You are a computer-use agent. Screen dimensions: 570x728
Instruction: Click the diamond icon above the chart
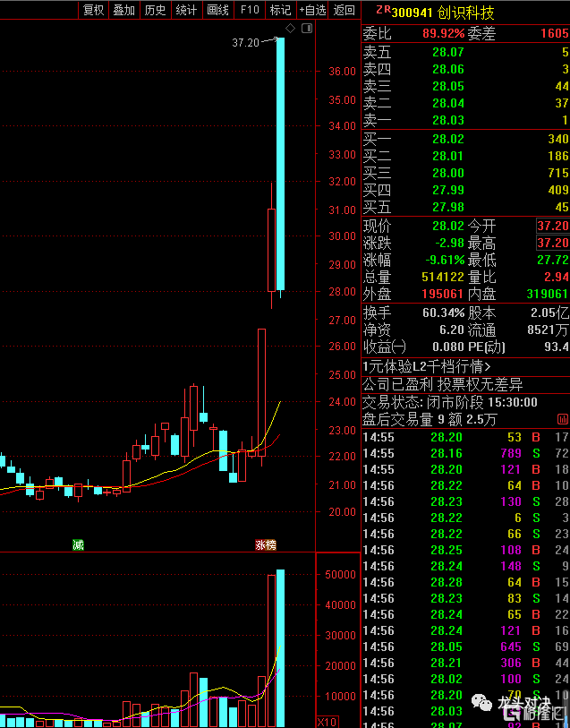tap(290, 29)
